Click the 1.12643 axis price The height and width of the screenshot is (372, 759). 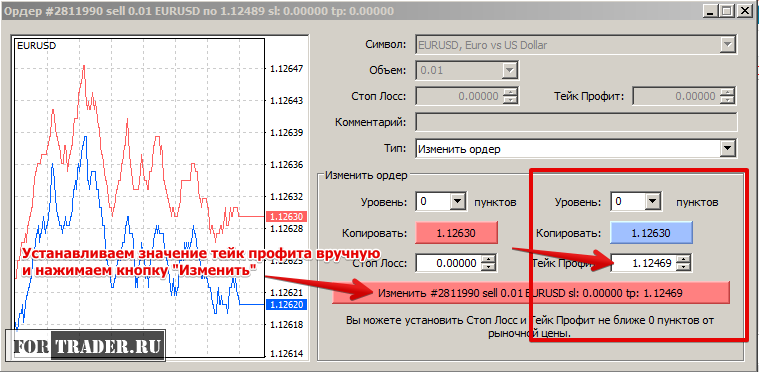[x=287, y=101]
